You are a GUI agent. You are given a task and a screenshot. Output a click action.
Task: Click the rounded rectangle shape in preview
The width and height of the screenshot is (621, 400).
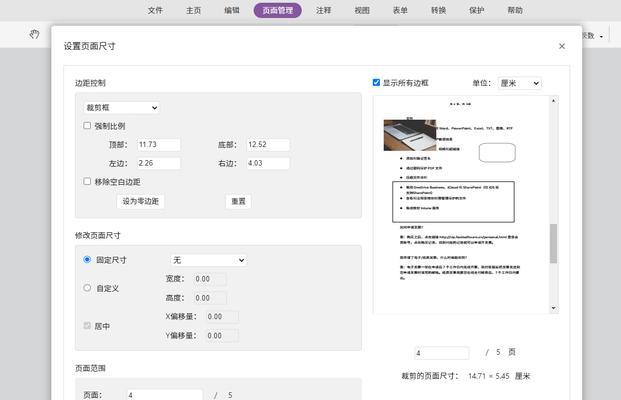pos(497,152)
